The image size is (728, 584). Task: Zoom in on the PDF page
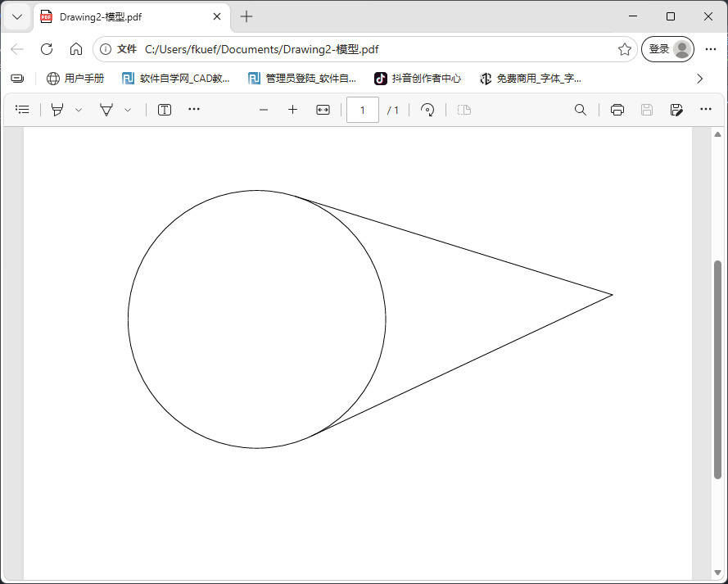292,109
